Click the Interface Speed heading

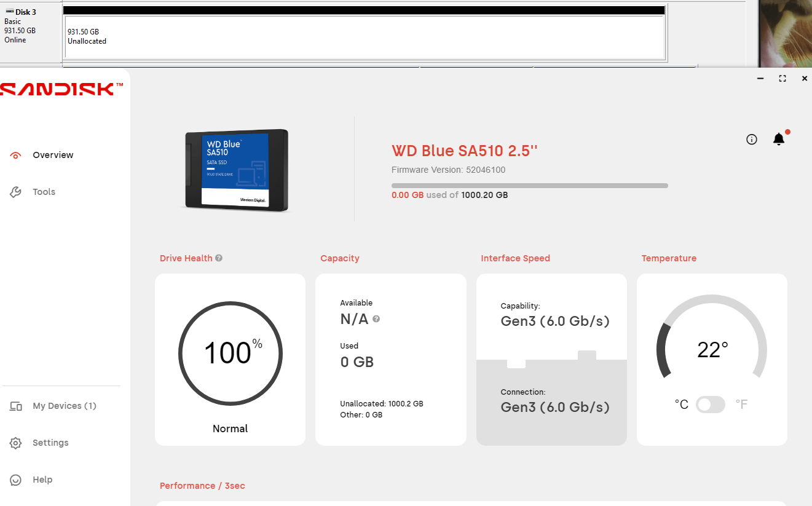[515, 258]
